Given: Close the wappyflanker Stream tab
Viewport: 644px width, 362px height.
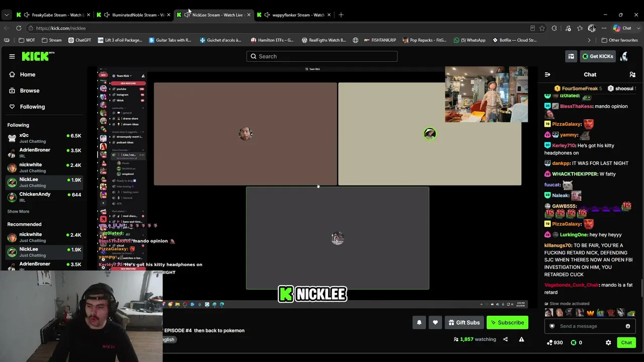Looking at the screenshot, I should [329, 15].
